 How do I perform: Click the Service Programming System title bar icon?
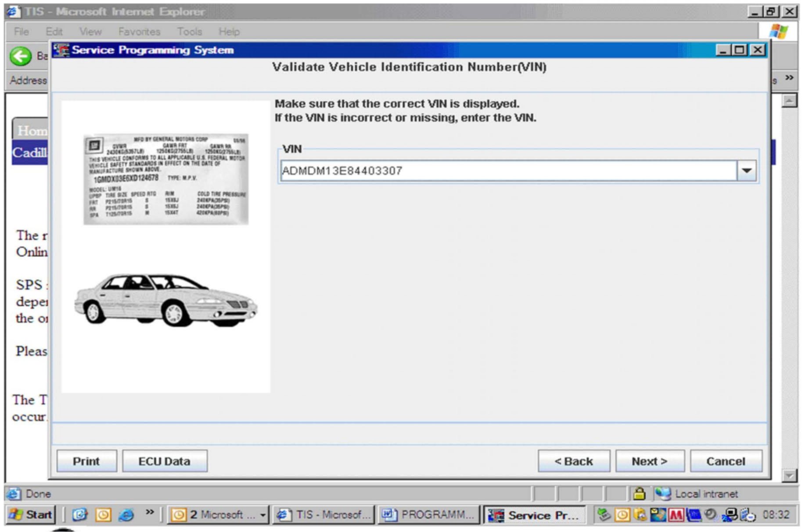(x=61, y=50)
